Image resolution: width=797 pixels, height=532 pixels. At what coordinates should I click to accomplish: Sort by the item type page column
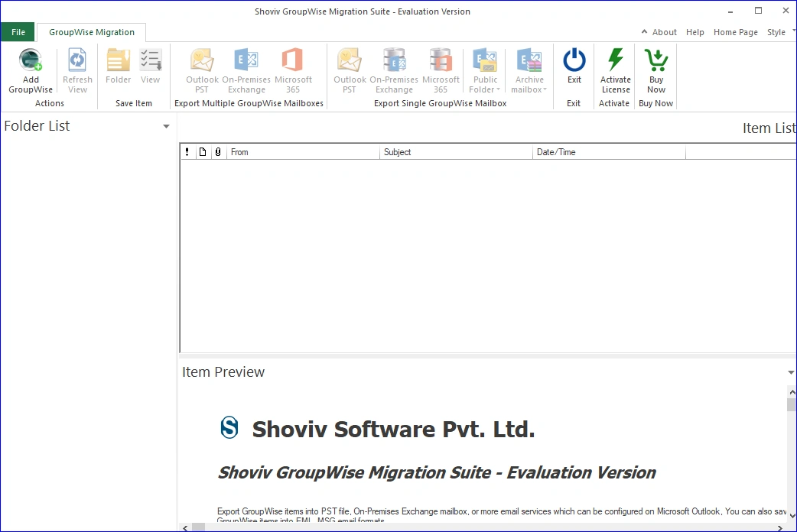[202, 152]
